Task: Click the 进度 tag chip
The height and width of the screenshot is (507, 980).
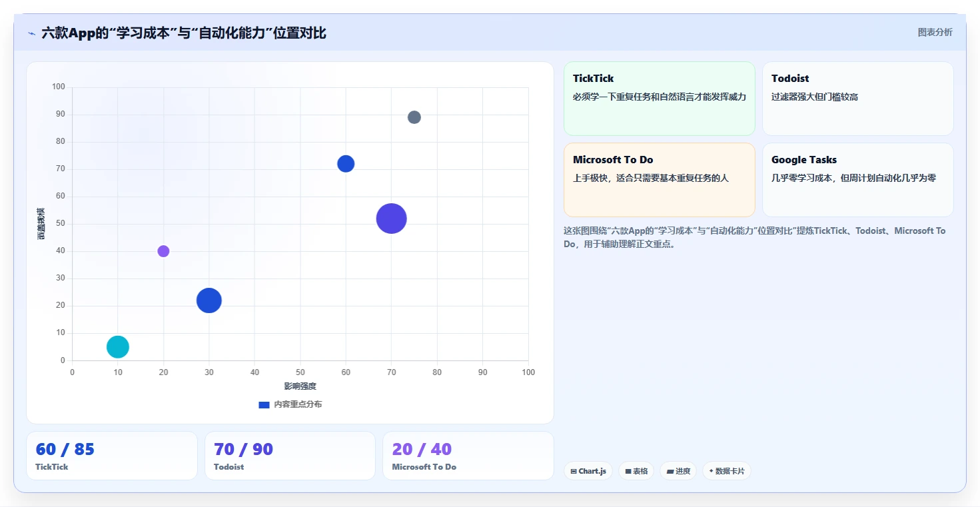Action: pyautogui.click(x=678, y=471)
